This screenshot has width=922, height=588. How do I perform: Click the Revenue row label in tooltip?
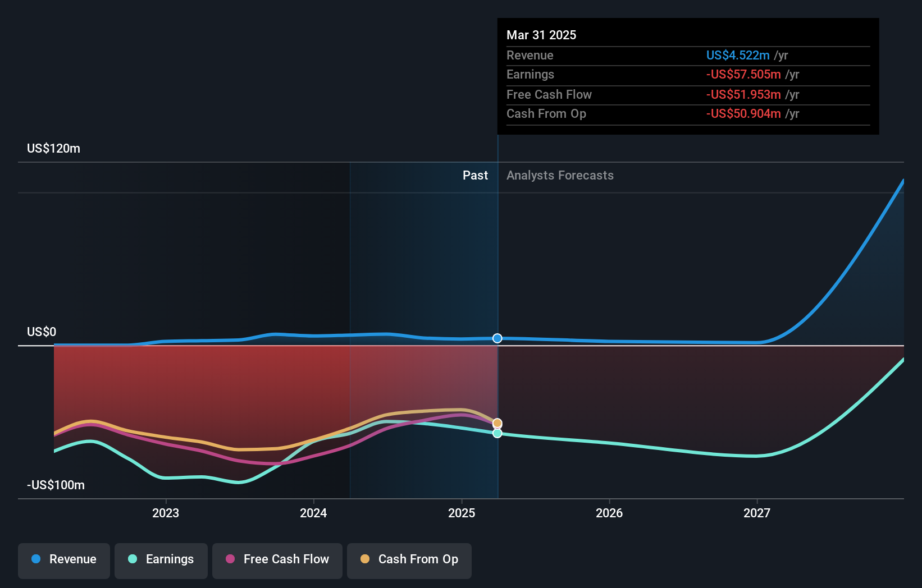[x=530, y=55]
